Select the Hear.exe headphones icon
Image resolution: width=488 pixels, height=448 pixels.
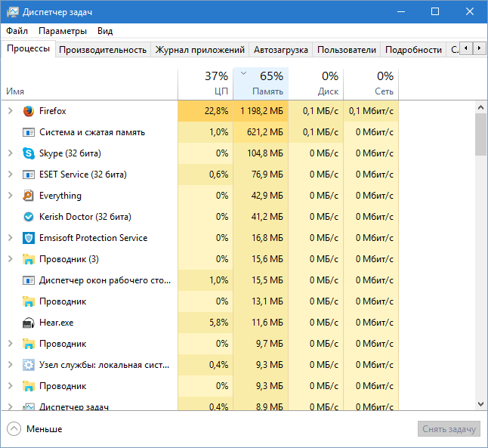point(29,323)
